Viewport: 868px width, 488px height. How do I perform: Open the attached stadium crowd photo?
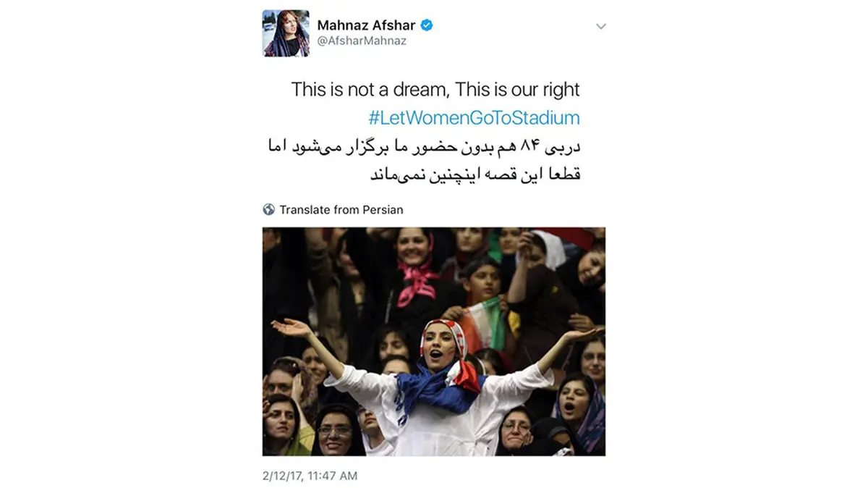(x=434, y=342)
